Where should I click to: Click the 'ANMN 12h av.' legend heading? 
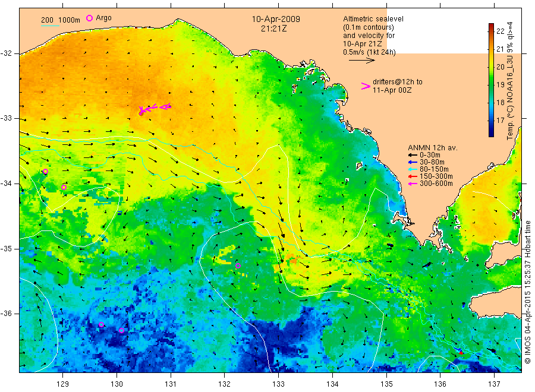pos(433,148)
